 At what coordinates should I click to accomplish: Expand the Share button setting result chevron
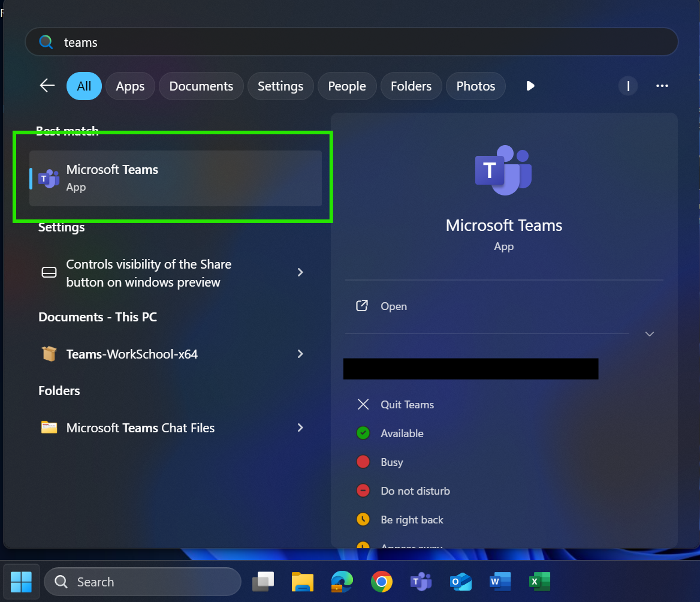pyautogui.click(x=300, y=272)
